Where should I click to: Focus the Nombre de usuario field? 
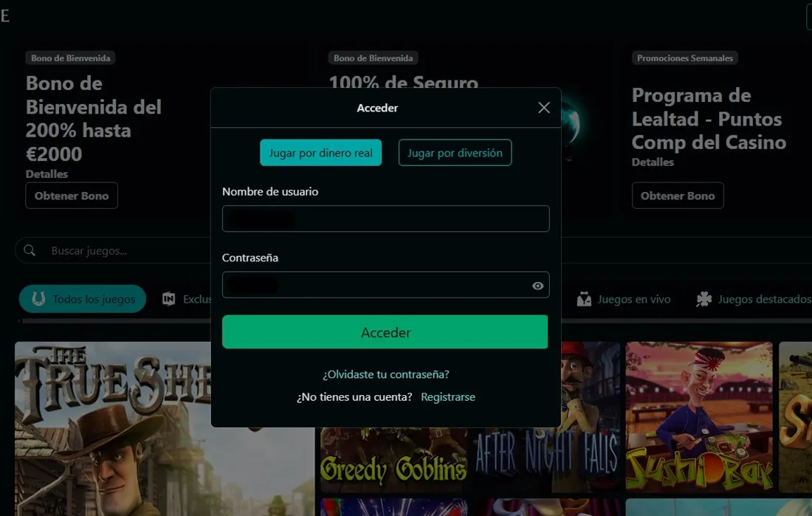point(385,219)
